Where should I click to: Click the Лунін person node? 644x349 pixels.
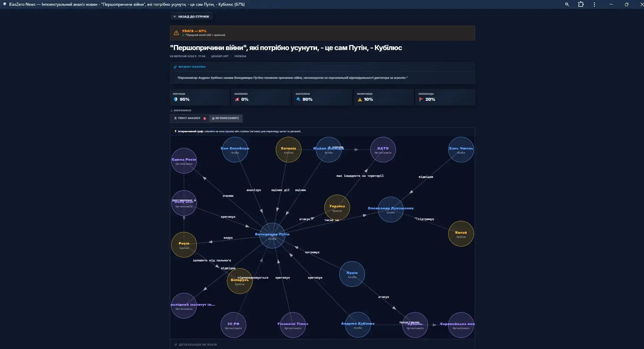(352, 274)
